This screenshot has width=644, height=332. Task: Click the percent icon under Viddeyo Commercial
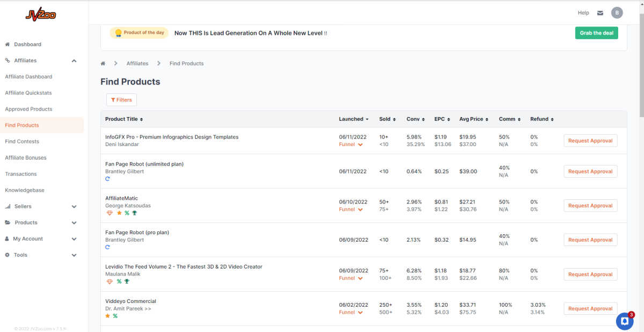pos(115,316)
